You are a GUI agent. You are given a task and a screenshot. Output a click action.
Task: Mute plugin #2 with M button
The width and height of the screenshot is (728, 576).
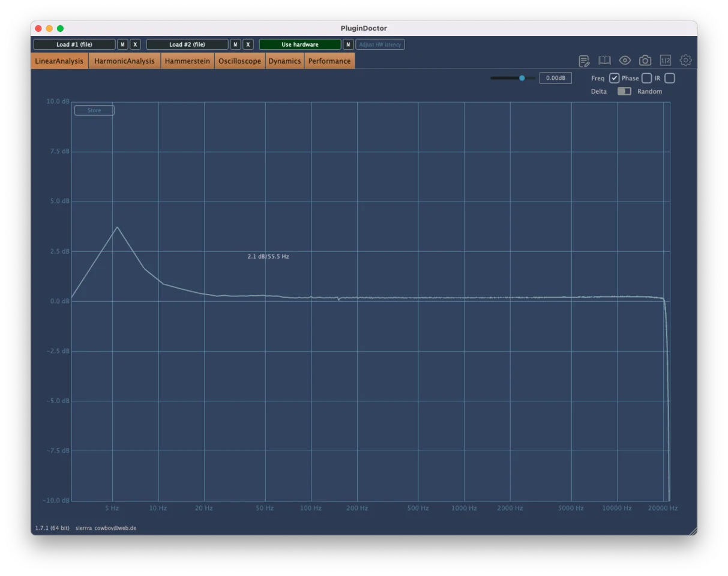pyautogui.click(x=235, y=44)
